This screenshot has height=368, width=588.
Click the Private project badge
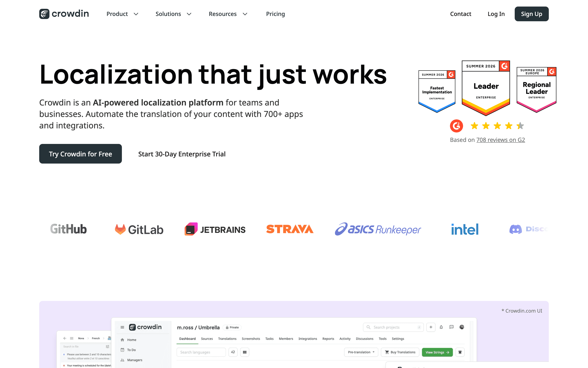pos(232,327)
